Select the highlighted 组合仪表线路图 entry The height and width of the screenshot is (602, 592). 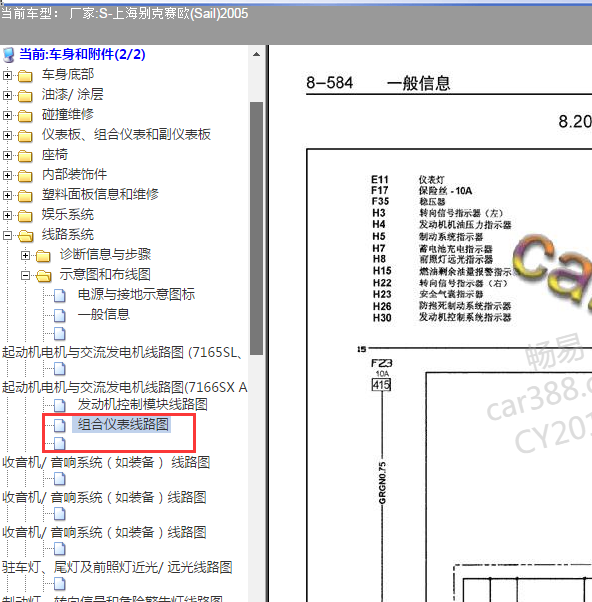click(x=123, y=424)
